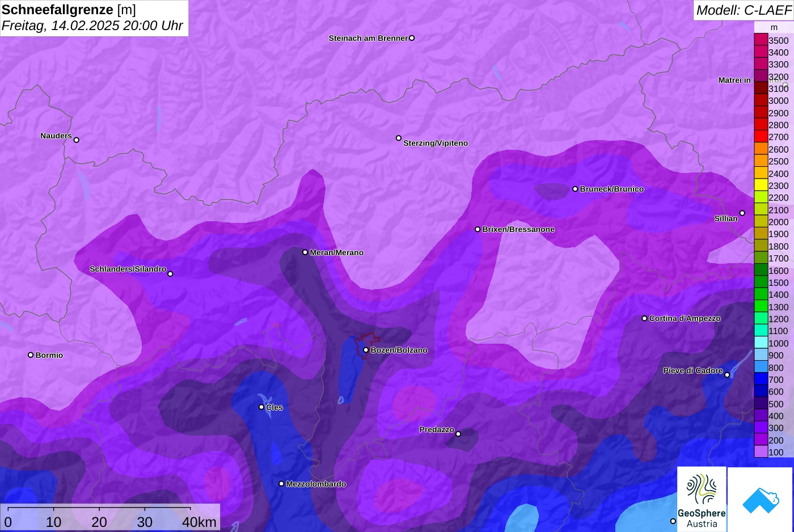Click the '40km' scale bar label
794x532 pixels.
click(200, 522)
